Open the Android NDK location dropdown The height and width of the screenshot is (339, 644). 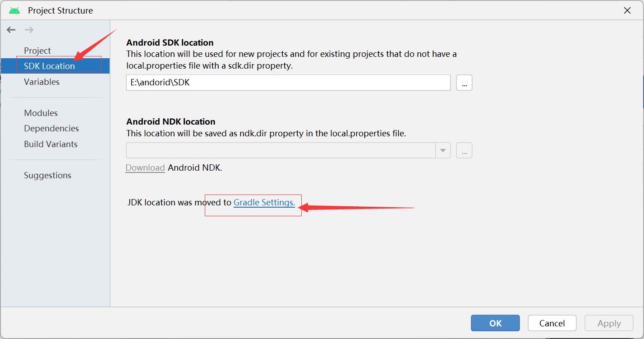443,150
